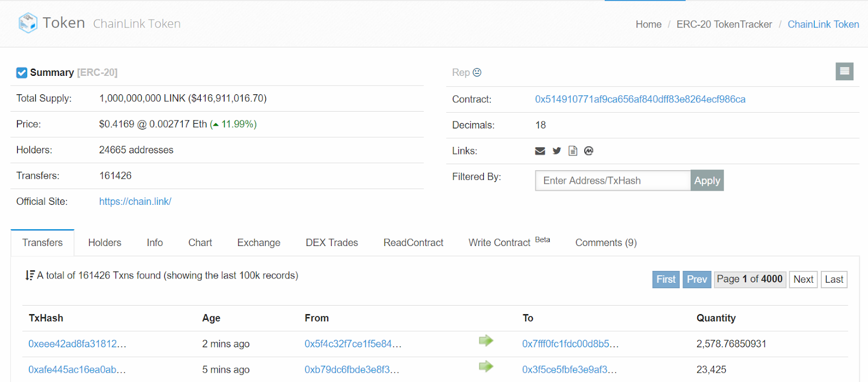This screenshot has width=868, height=382.
Task: Select the price $0.4169 text
Action: point(117,124)
